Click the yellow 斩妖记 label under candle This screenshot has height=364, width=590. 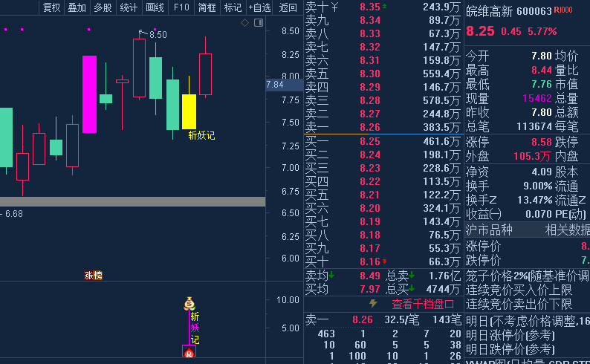click(x=201, y=135)
